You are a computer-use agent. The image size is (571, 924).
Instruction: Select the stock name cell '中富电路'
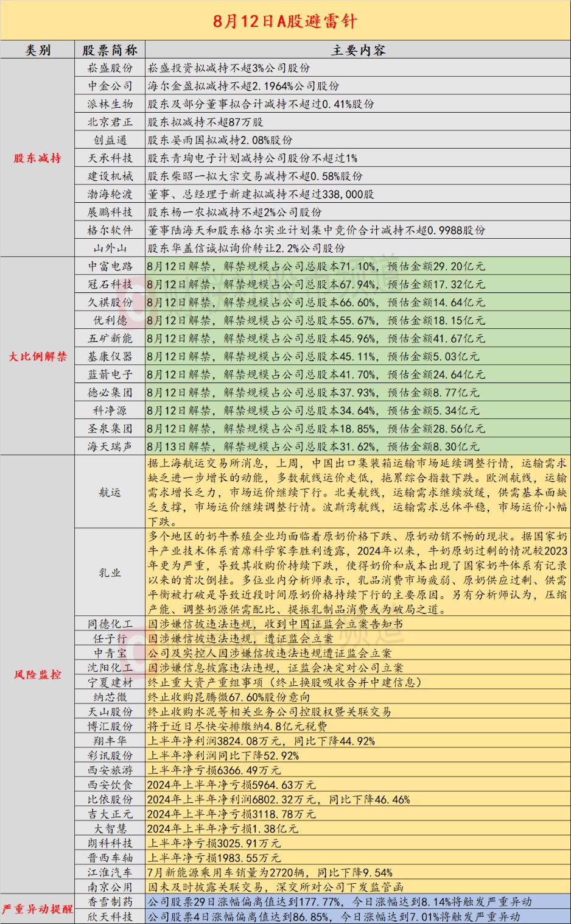110,266
